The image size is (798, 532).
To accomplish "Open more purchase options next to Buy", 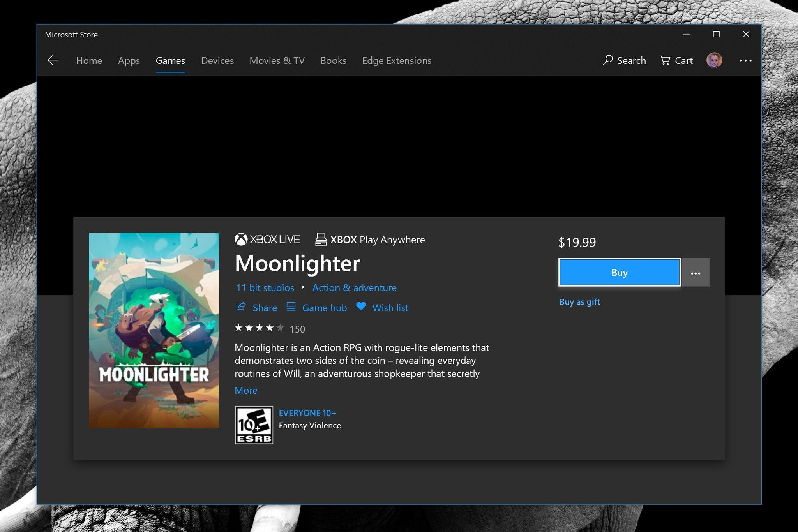I will click(696, 272).
